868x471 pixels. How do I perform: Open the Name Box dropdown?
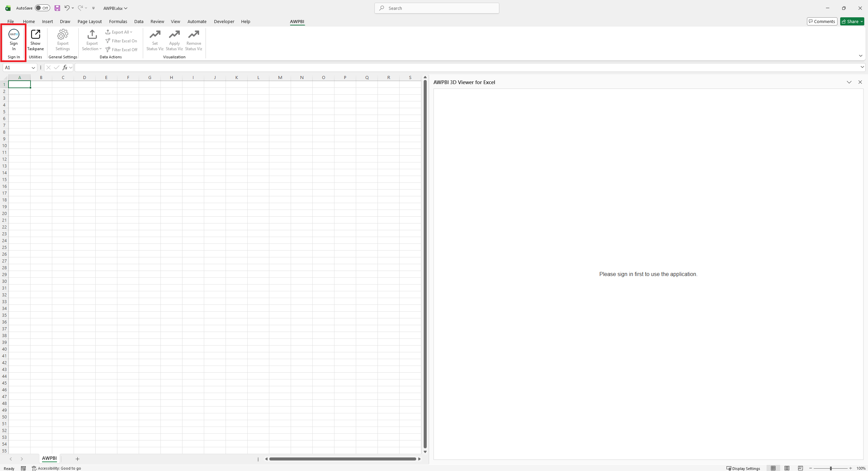pyautogui.click(x=33, y=67)
